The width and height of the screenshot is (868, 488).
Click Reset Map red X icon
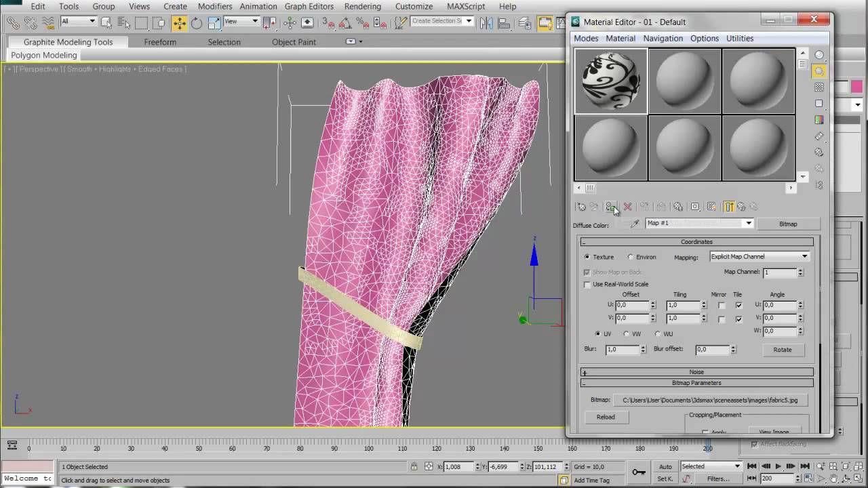pos(627,207)
